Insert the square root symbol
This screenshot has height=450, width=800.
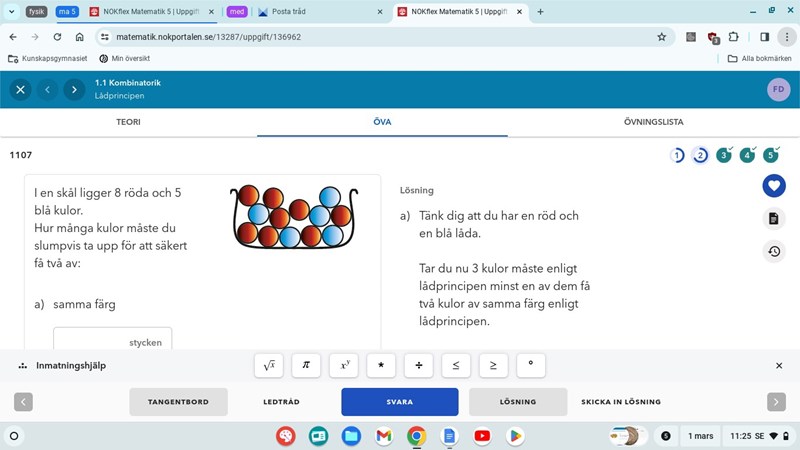(x=268, y=366)
